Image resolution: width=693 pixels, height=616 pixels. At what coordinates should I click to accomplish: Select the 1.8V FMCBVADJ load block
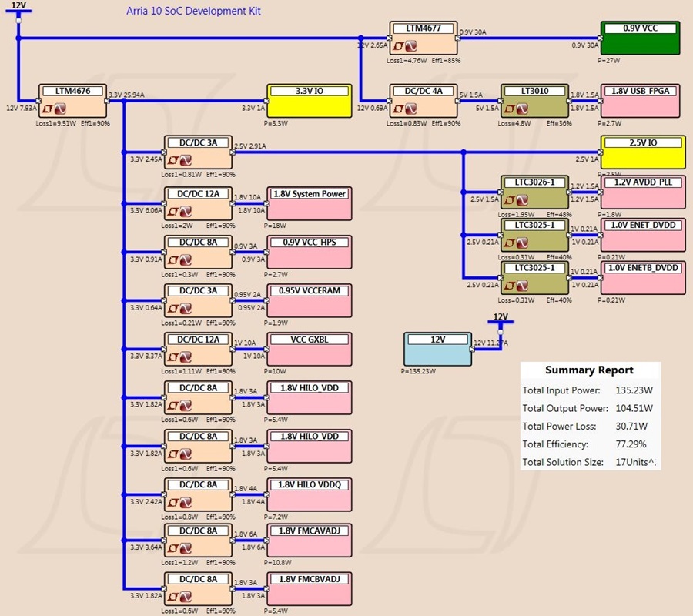tap(310, 588)
